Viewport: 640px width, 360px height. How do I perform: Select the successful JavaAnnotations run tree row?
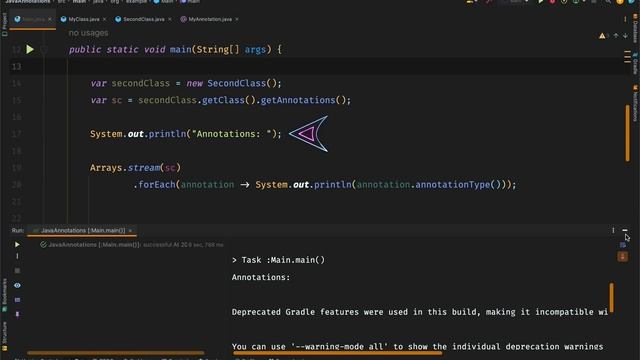pyautogui.click(x=131, y=245)
